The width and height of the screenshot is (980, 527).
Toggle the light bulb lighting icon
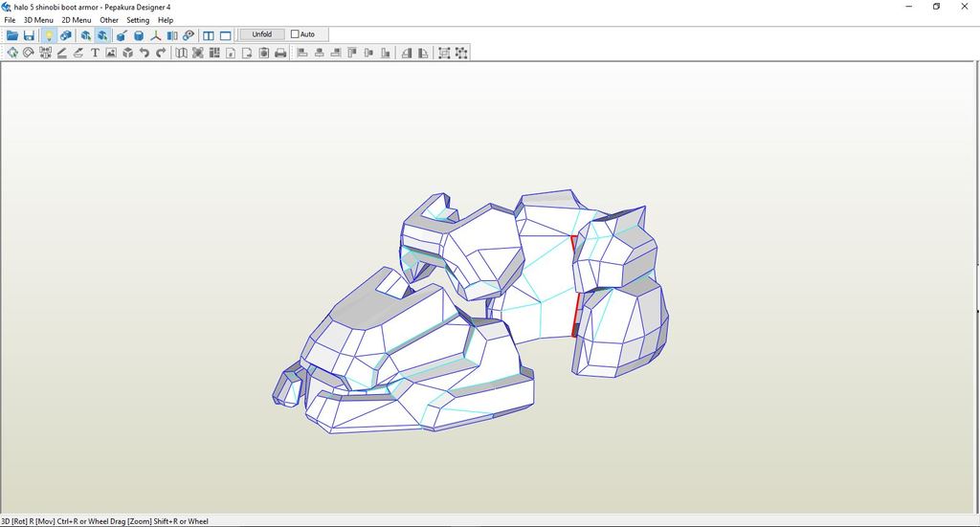click(49, 35)
